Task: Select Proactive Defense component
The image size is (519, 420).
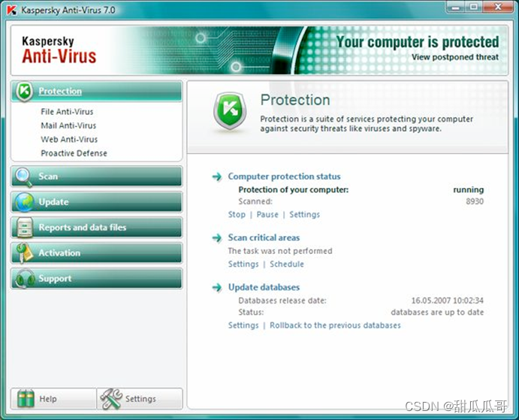Action: click(74, 153)
